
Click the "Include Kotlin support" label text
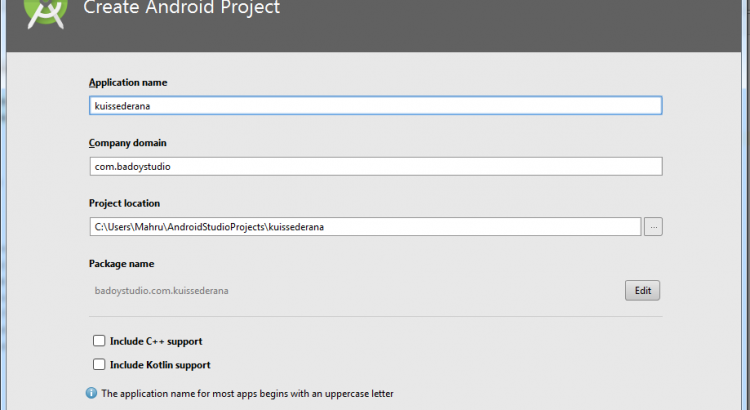[160, 365]
